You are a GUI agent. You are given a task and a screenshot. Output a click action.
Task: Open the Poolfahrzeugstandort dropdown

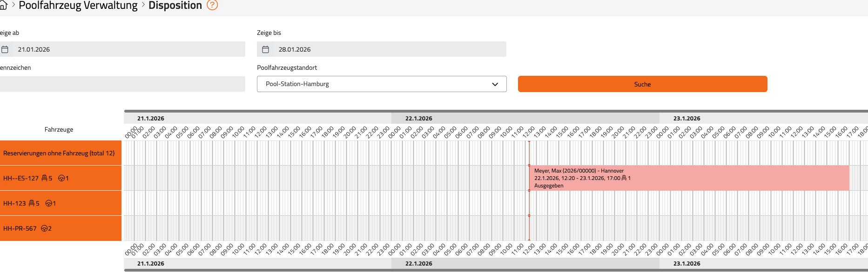pos(381,84)
